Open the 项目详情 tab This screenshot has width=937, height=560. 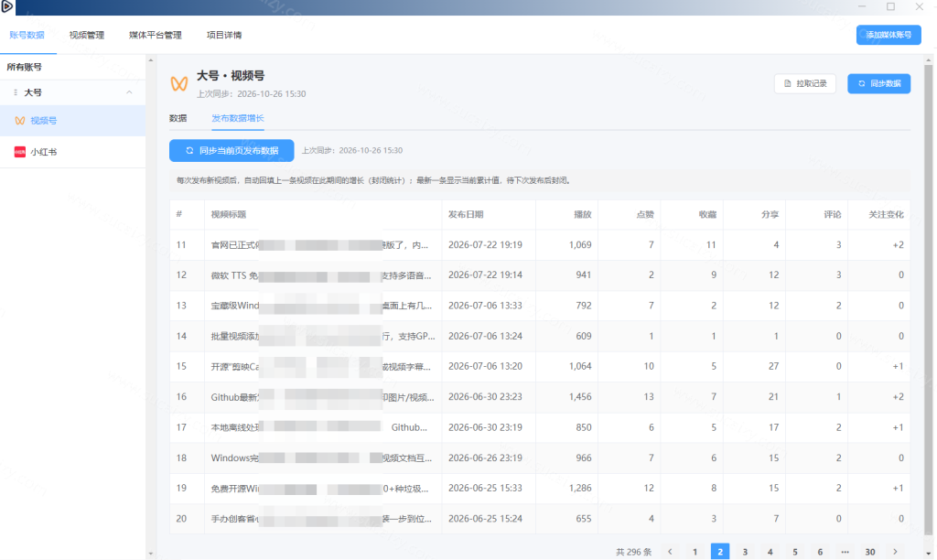(x=224, y=36)
